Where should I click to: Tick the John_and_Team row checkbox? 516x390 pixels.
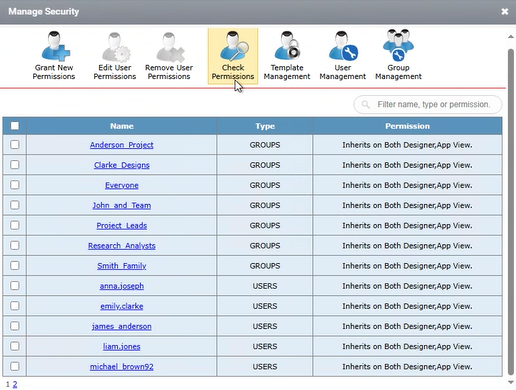coord(15,205)
